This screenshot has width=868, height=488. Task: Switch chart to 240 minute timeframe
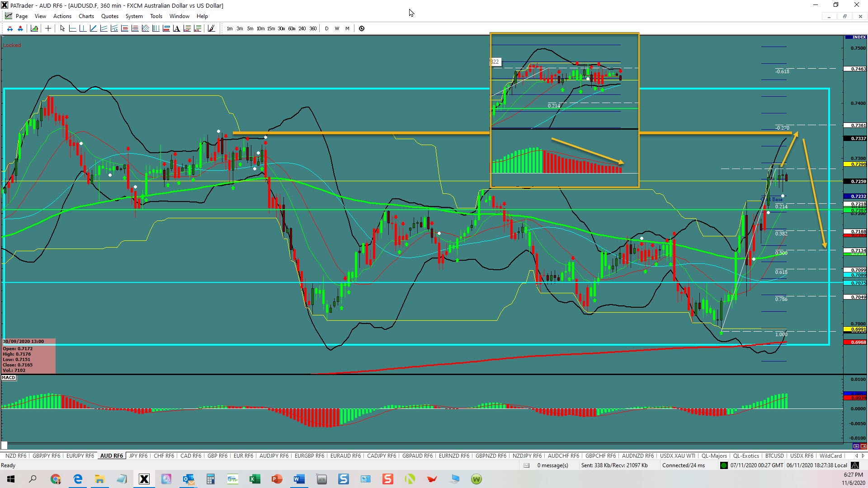[302, 28]
